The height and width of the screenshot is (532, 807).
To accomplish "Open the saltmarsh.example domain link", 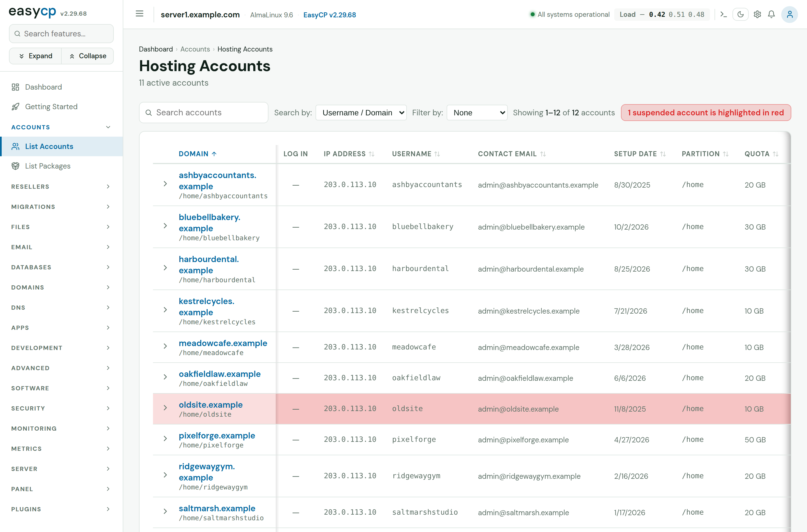I will (x=217, y=508).
